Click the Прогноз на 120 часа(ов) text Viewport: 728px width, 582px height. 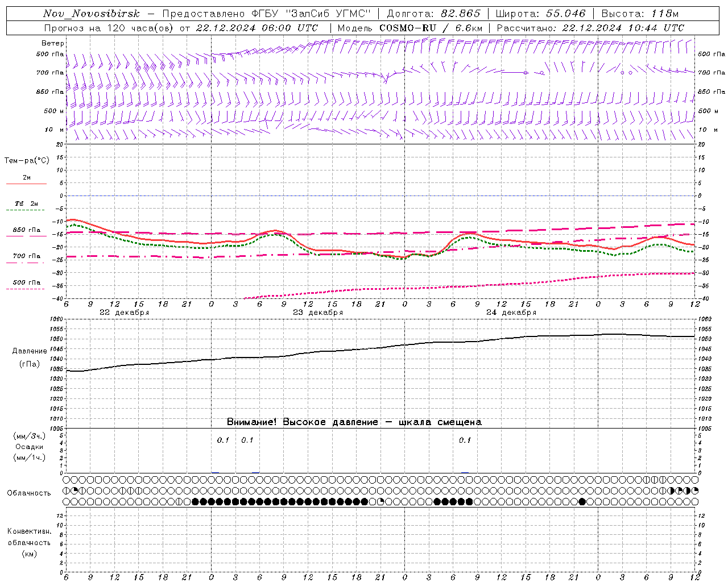[x=110, y=28]
